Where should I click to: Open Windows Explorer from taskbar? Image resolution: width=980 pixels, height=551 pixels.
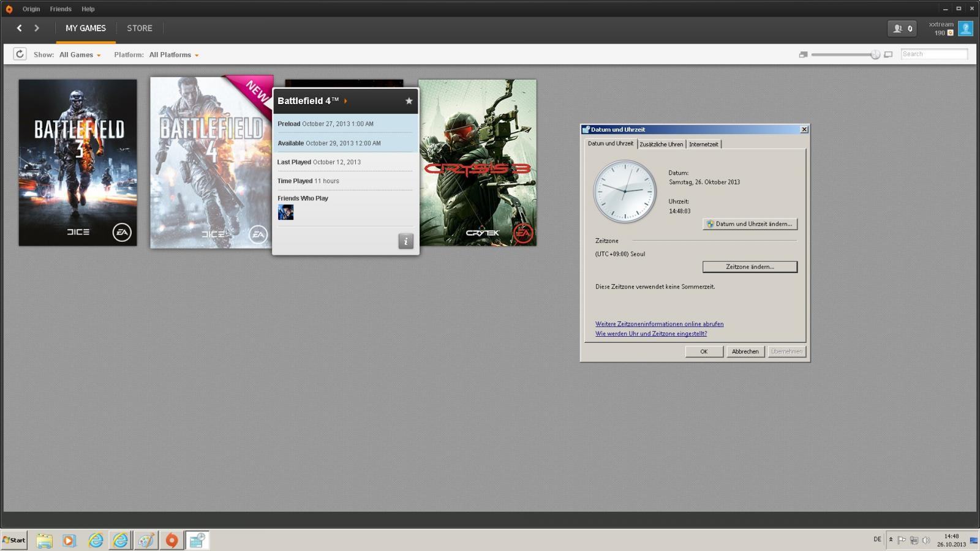pos(44,540)
